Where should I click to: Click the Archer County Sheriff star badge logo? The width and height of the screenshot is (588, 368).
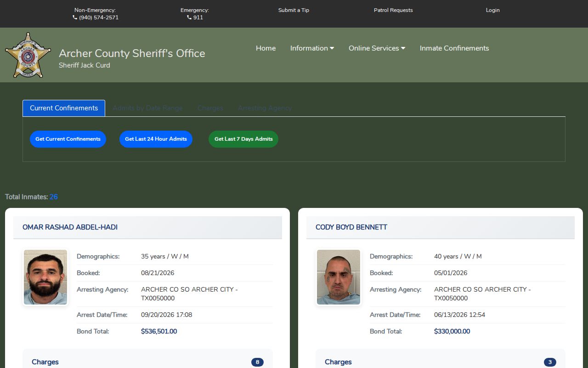point(28,55)
